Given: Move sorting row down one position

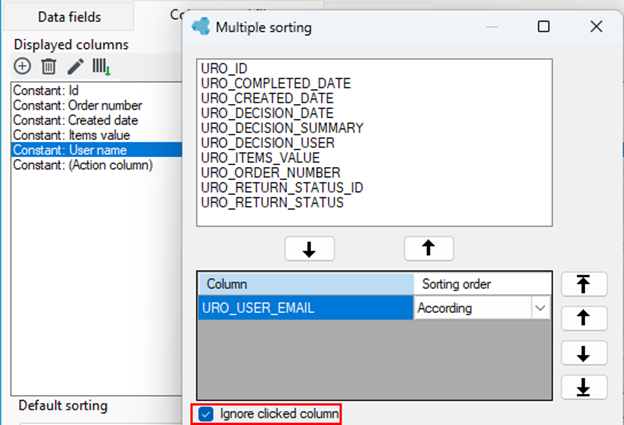Looking at the screenshot, I should point(584,353).
